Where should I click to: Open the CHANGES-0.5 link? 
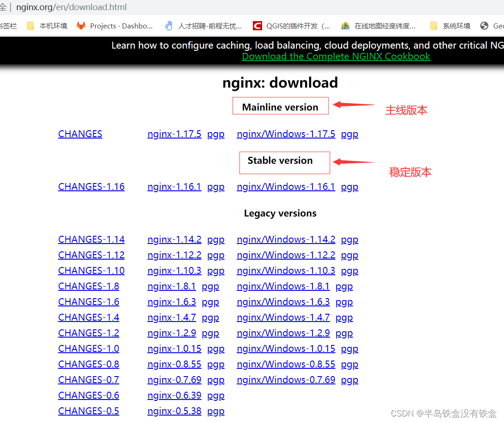tap(88, 411)
